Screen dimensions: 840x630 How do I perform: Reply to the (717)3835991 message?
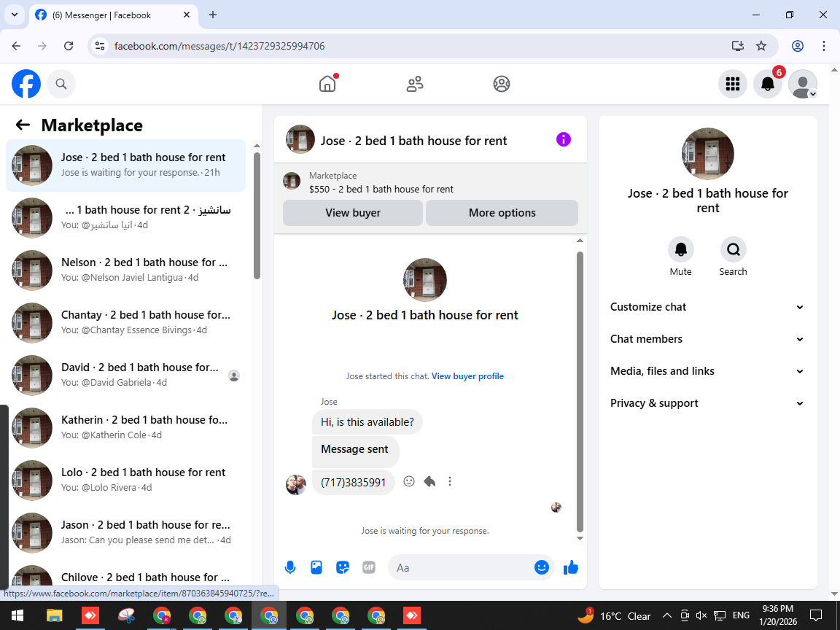[429, 481]
